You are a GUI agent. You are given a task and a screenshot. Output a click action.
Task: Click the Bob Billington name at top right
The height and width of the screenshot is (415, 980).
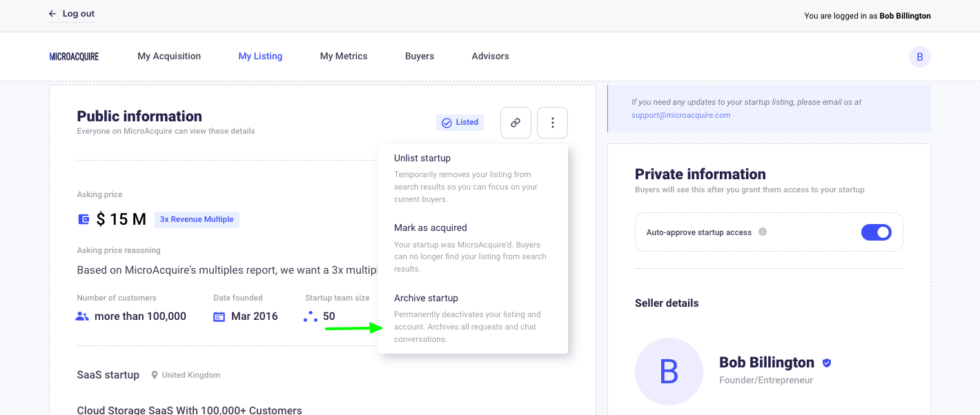(905, 16)
